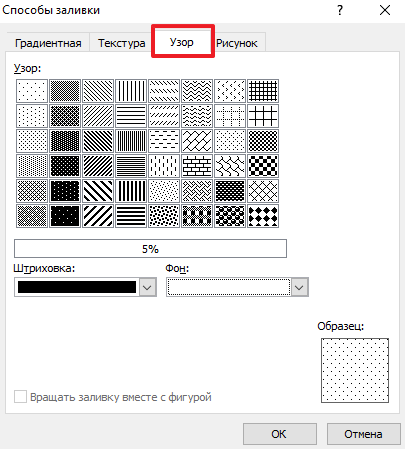
Task: Click the white Фон color swatch
Action: point(229,287)
